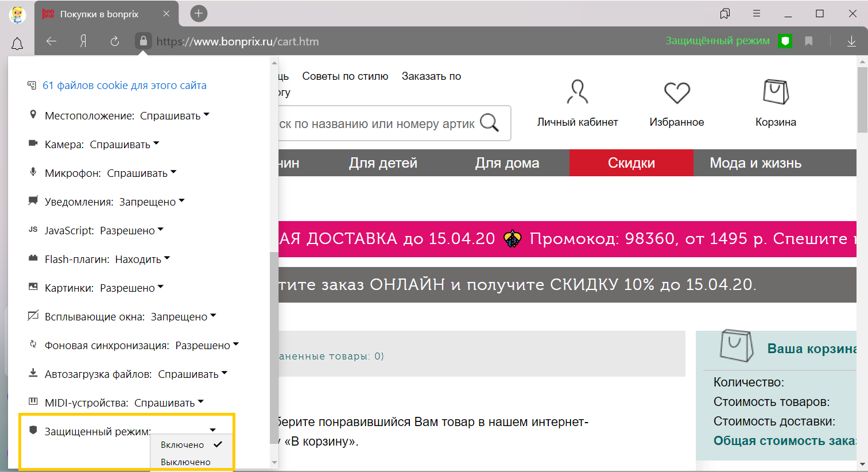Expand Местоположение: Спрашивать dropdown
The width and height of the screenshot is (868, 472).
[x=175, y=115]
